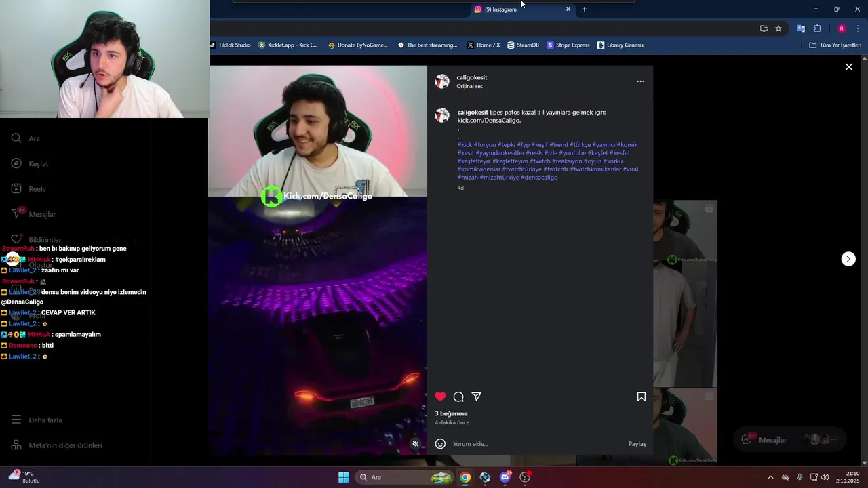868x488 pixels.
Task: Open caligokesit avatar in post header
Action: 442,81
